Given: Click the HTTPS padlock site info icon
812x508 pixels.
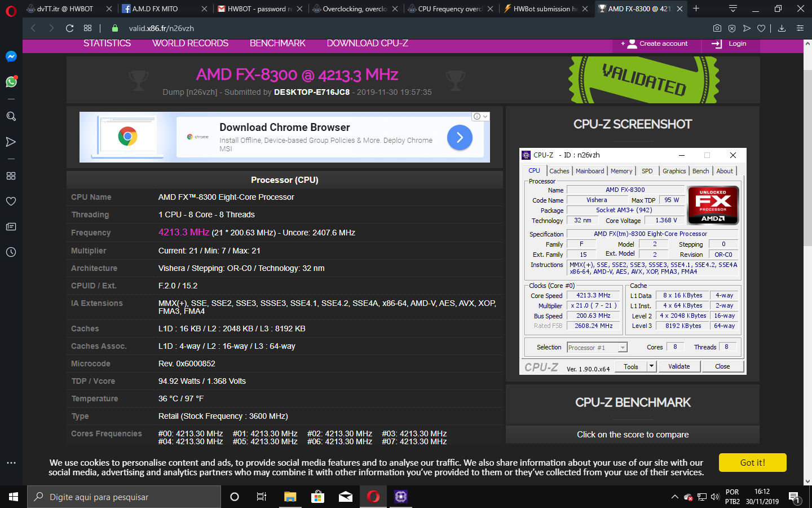Looking at the screenshot, I should pos(115,28).
